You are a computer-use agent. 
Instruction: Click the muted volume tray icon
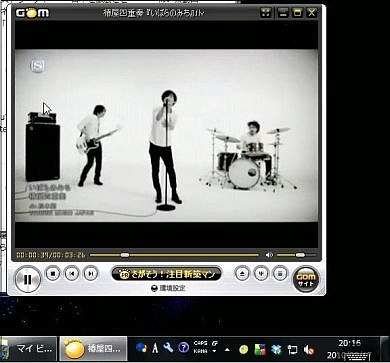click(309, 350)
